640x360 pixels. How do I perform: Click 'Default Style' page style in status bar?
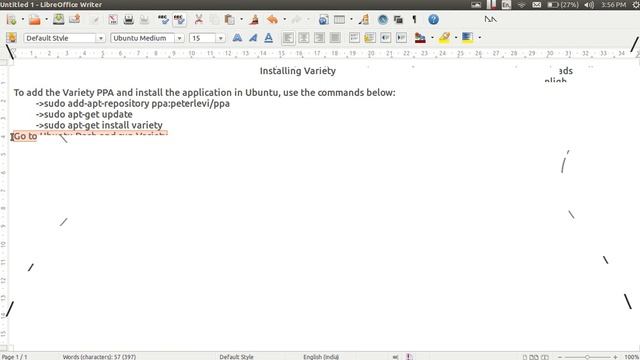click(x=236, y=357)
